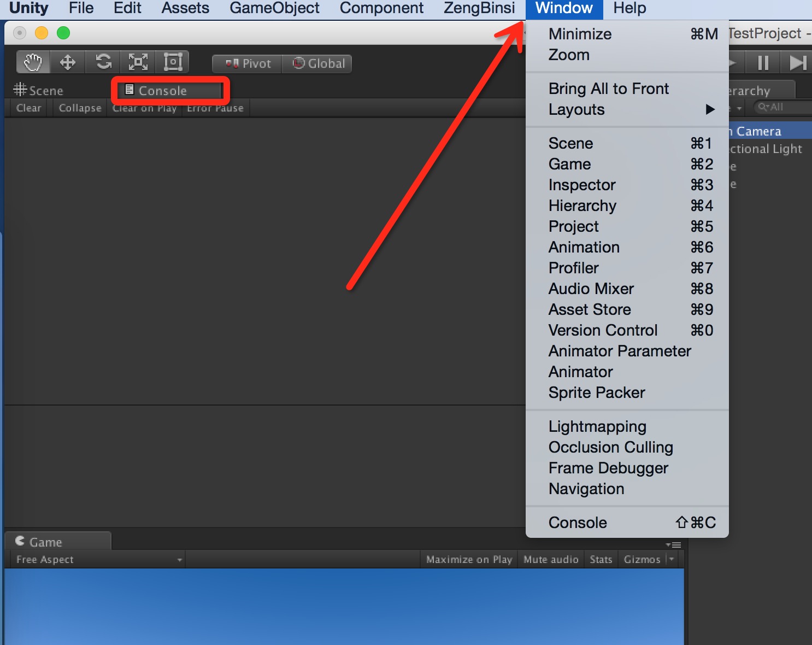Open Version Control menu entry
Screen dimensions: 812x645
click(627, 330)
